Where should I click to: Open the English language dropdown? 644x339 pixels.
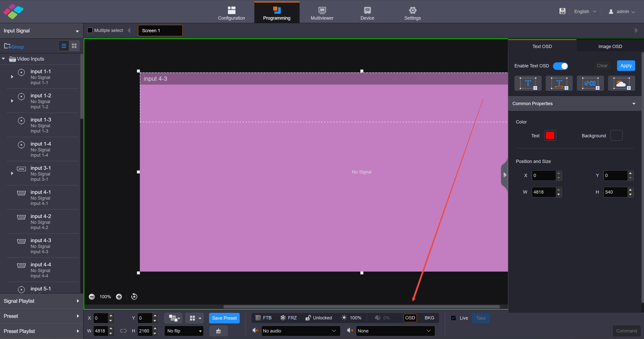(x=585, y=12)
